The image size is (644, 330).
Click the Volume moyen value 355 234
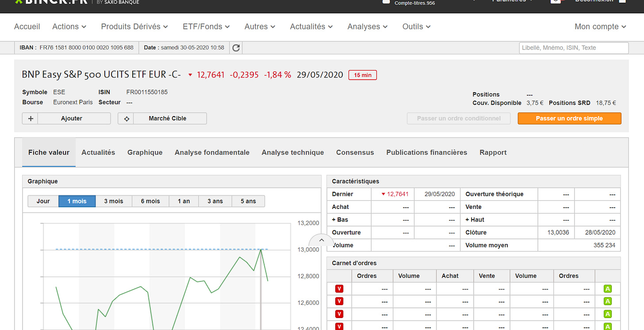[x=604, y=245]
